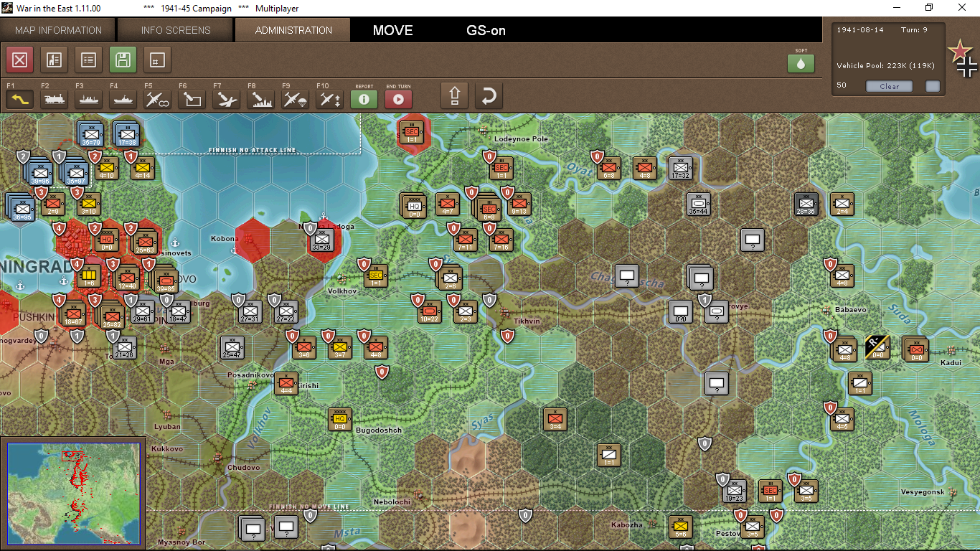Click the Babaevo town label
This screenshot has width=980, height=551.
[851, 309]
